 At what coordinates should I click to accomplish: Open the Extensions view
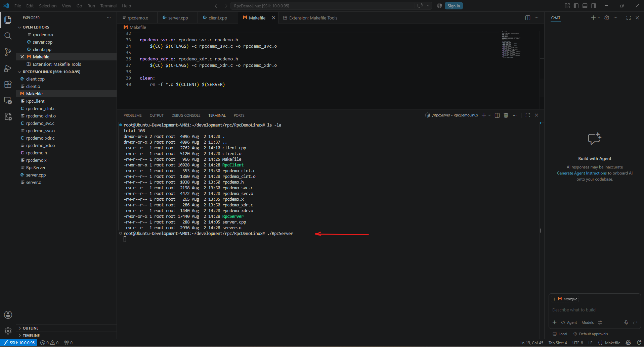pos(8,85)
